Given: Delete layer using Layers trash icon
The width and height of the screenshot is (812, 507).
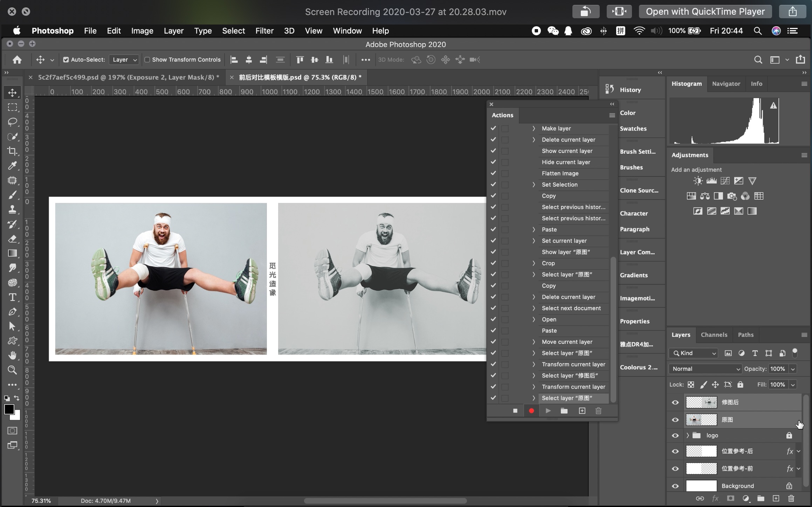Looking at the screenshot, I should (791, 498).
